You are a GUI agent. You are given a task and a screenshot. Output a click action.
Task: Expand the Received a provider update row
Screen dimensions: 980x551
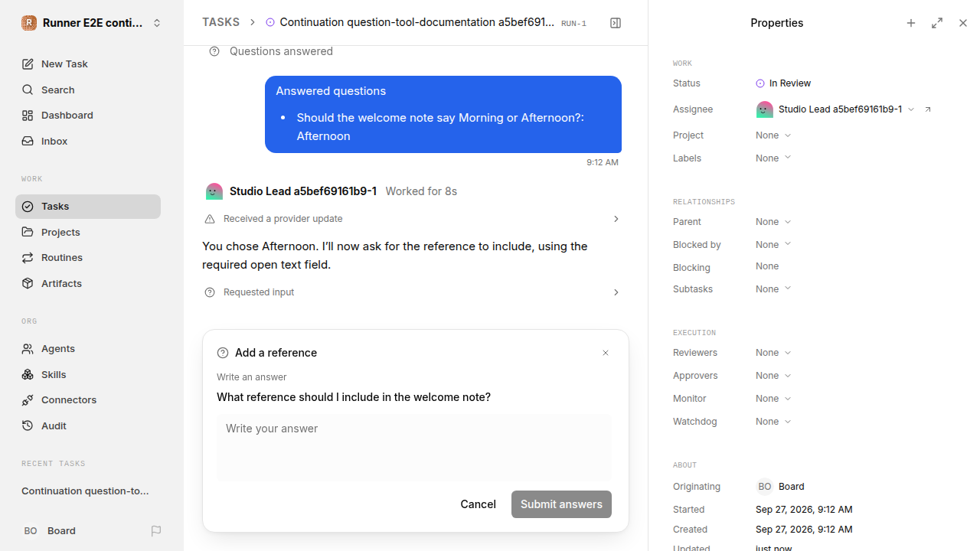coord(412,219)
